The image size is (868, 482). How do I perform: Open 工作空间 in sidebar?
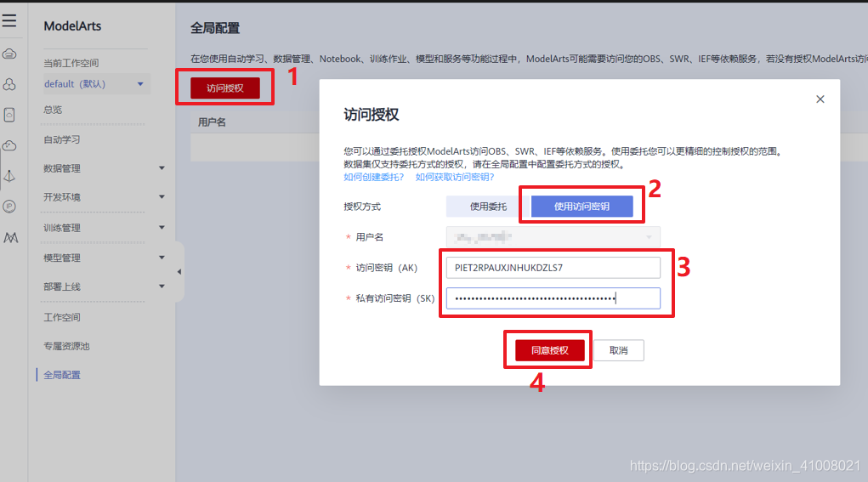(x=62, y=317)
